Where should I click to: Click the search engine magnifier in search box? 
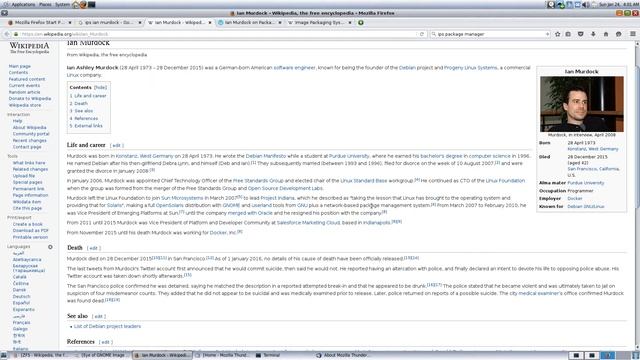[433, 34]
